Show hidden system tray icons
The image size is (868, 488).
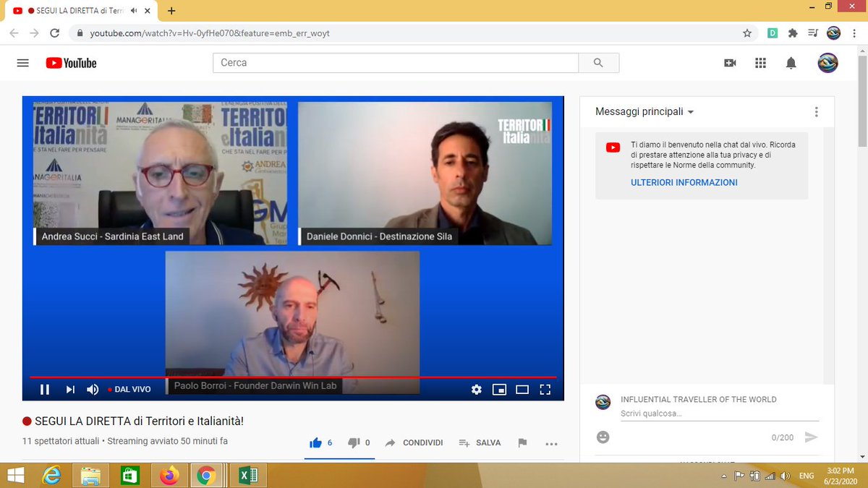click(725, 476)
